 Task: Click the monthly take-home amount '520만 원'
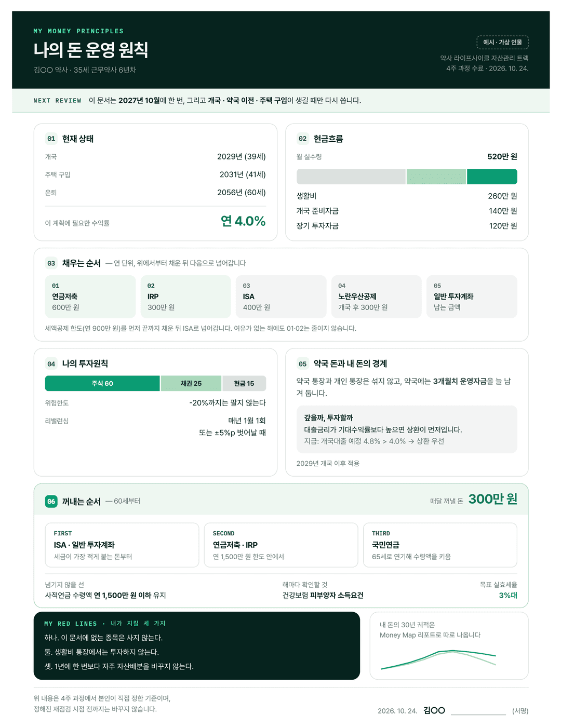tap(502, 157)
